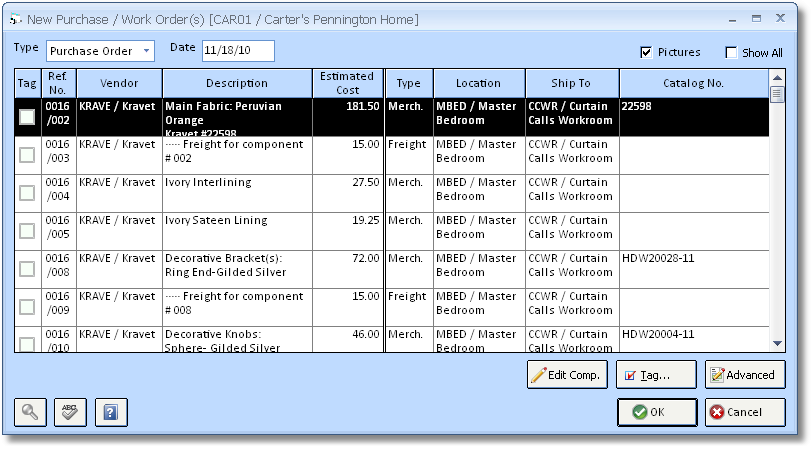Click the estimated cost 19.25
This screenshot has height=449, width=812.
pos(366,220)
